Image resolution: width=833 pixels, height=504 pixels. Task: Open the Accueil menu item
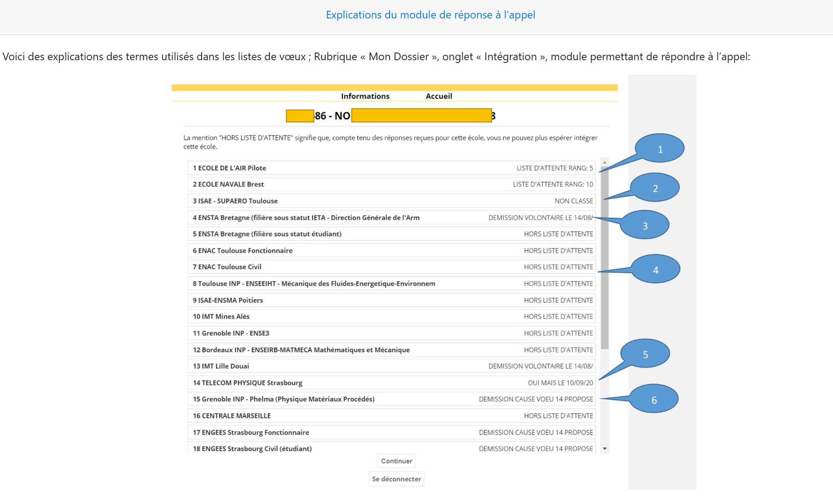coord(439,96)
